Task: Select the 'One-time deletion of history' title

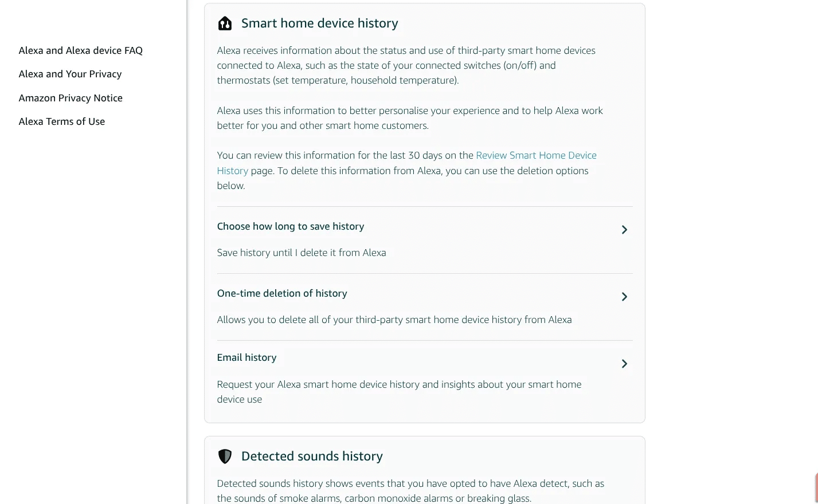Action: pyautogui.click(x=282, y=293)
